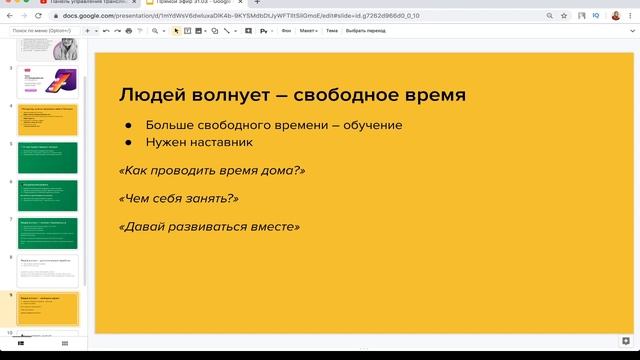Select slide 8 white thumbnail
This screenshot has height=360, width=640.
point(48,271)
